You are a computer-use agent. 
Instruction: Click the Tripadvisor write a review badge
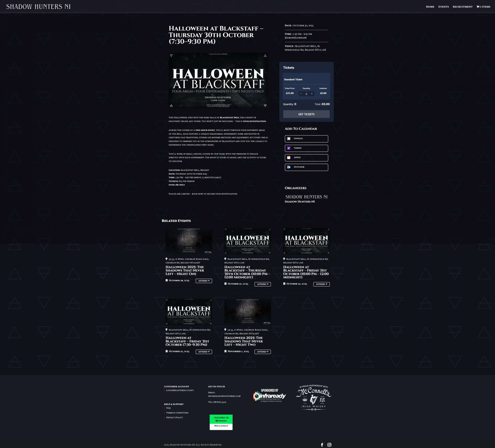(x=221, y=422)
